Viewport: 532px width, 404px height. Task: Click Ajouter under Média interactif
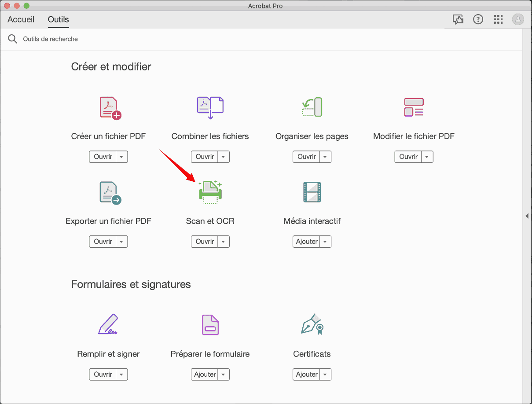click(307, 242)
